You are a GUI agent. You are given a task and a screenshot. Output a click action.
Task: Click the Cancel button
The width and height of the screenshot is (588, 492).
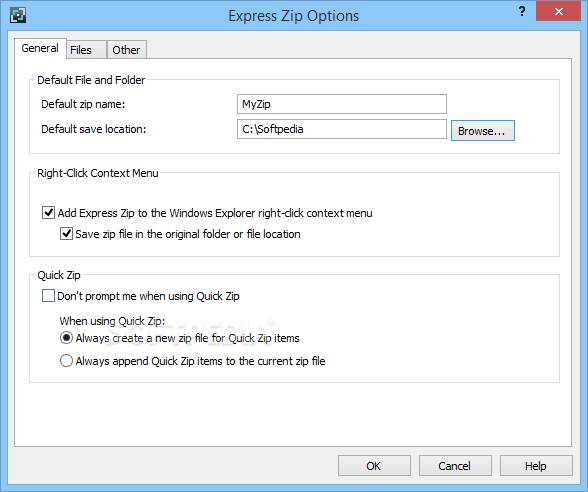pos(455,466)
